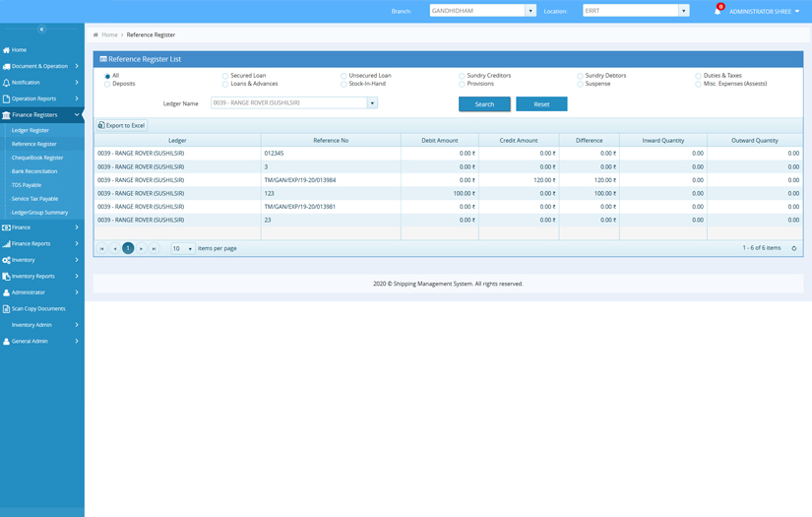
Task: Click the Finance Registers bank icon
Action: pos(6,115)
